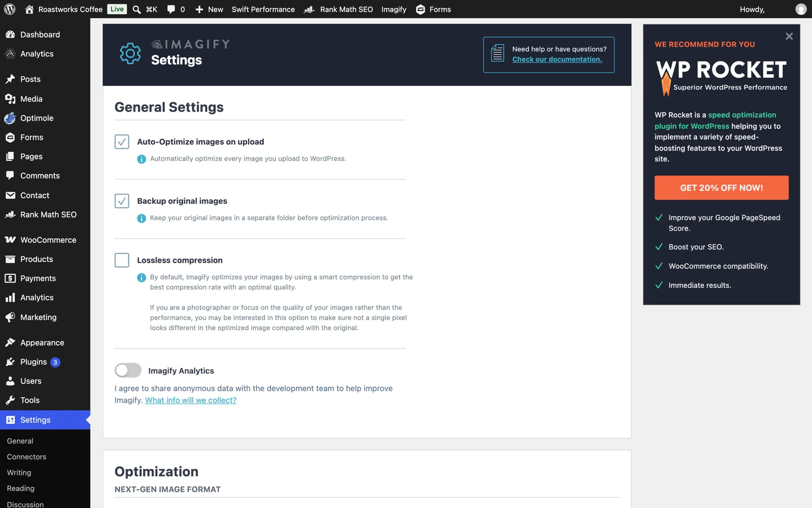Click the Dashboard gauge icon in sidebar

(10, 35)
